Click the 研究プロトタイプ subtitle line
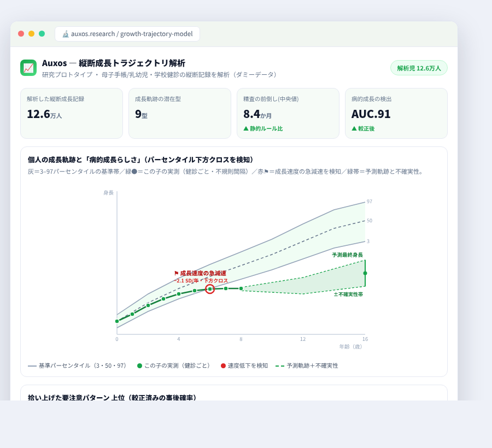The image size is (492, 448). pos(160,75)
